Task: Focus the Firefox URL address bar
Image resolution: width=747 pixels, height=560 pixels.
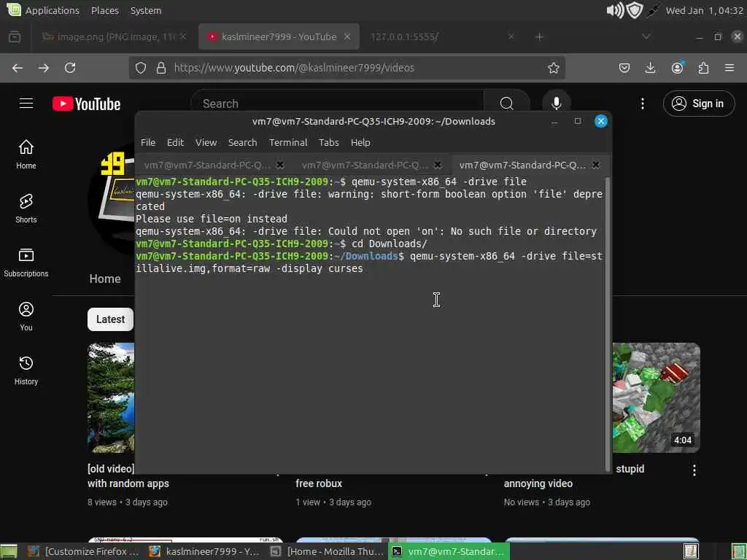Action: 347,68
